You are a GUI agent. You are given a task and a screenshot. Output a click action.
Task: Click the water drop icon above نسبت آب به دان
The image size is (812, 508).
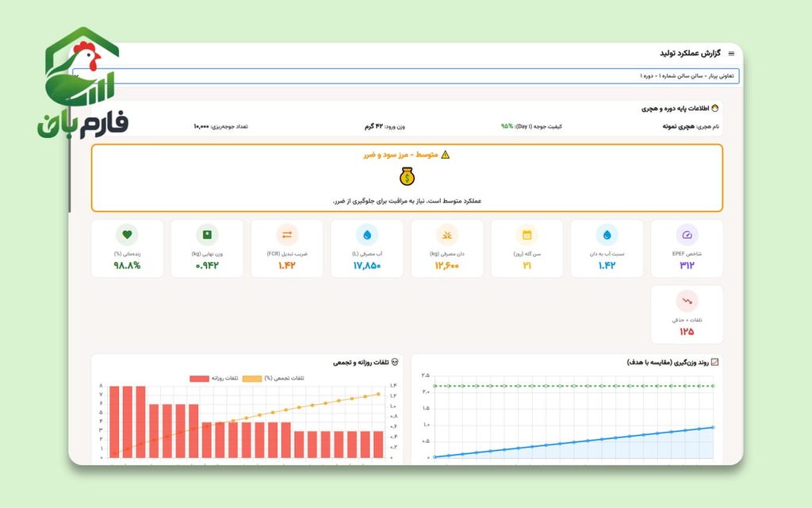point(607,235)
